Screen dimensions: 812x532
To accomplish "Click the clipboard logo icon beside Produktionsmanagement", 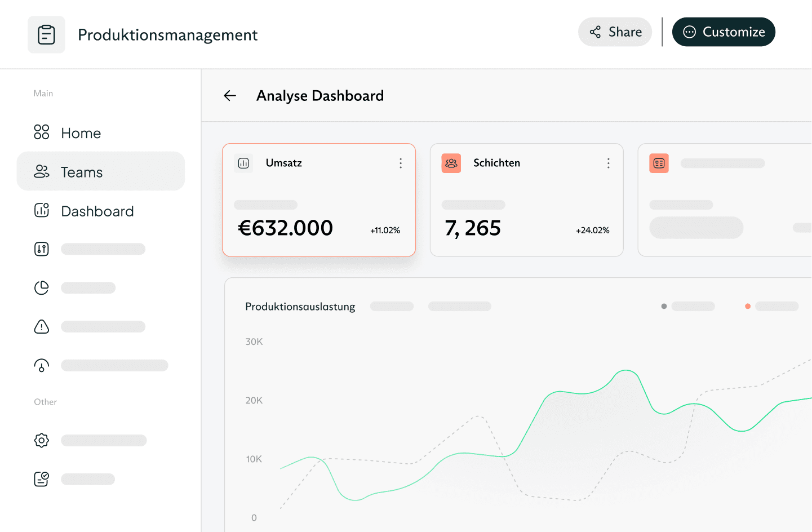I will 46,35.
